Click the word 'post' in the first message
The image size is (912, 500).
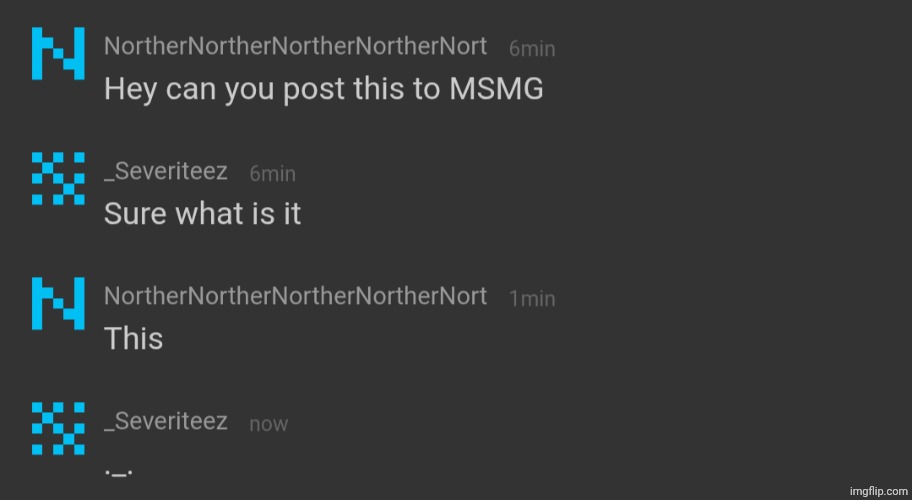(314, 89)
